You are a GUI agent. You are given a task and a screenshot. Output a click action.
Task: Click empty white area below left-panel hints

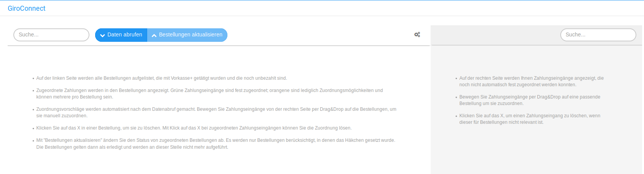pyautogui.click(x=214, y=163)
